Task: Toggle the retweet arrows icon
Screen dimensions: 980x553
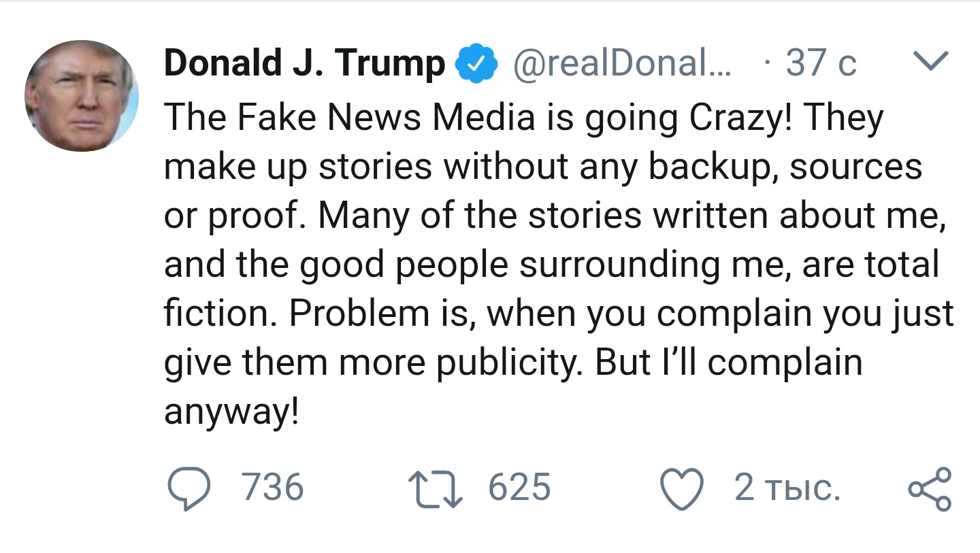Action: click(x=434, y=488)
